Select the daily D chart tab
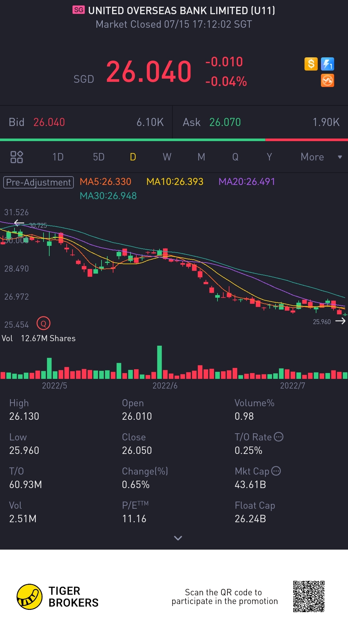Viewport: 348px width, 644px height. [133, 157]
